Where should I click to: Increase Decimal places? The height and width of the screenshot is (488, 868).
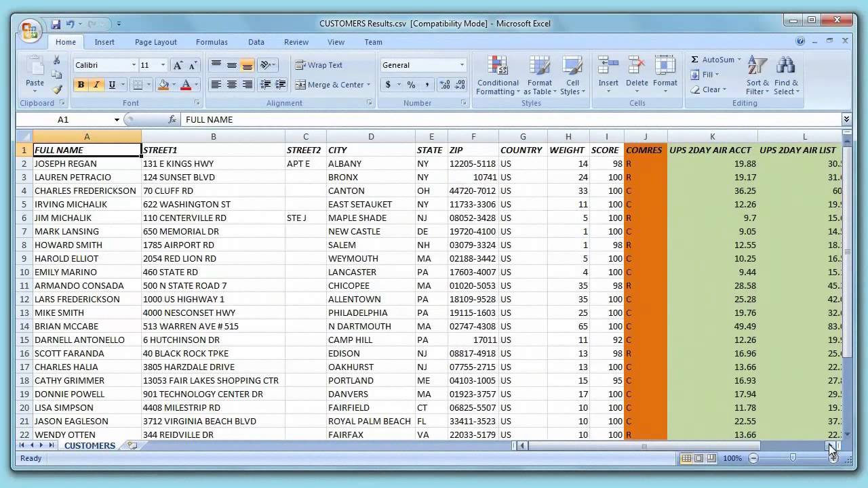pyautogui.click(x=444, y=85)
